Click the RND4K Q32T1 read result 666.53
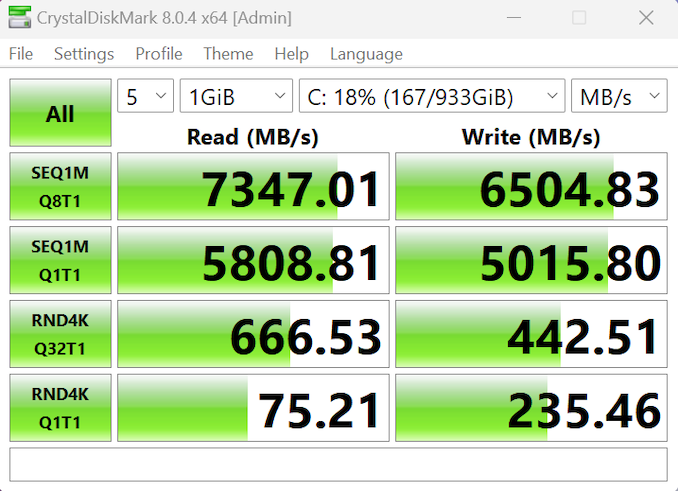 click(253, 334)
